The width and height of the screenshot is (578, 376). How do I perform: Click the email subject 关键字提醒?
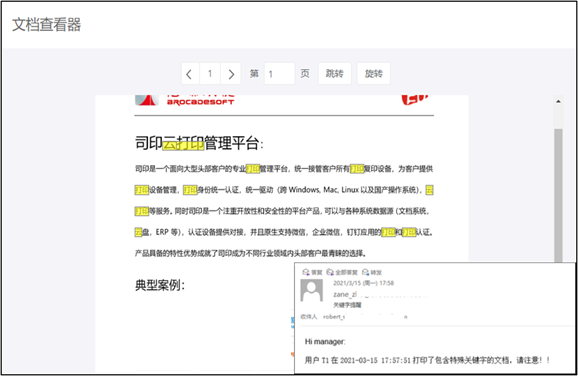click(x=347, y=305)
